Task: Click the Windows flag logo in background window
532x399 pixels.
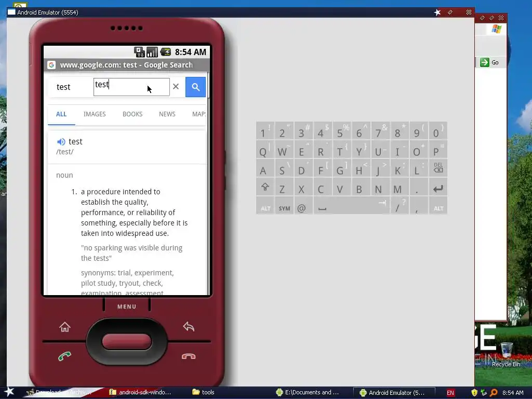Action: click(497, 29)
